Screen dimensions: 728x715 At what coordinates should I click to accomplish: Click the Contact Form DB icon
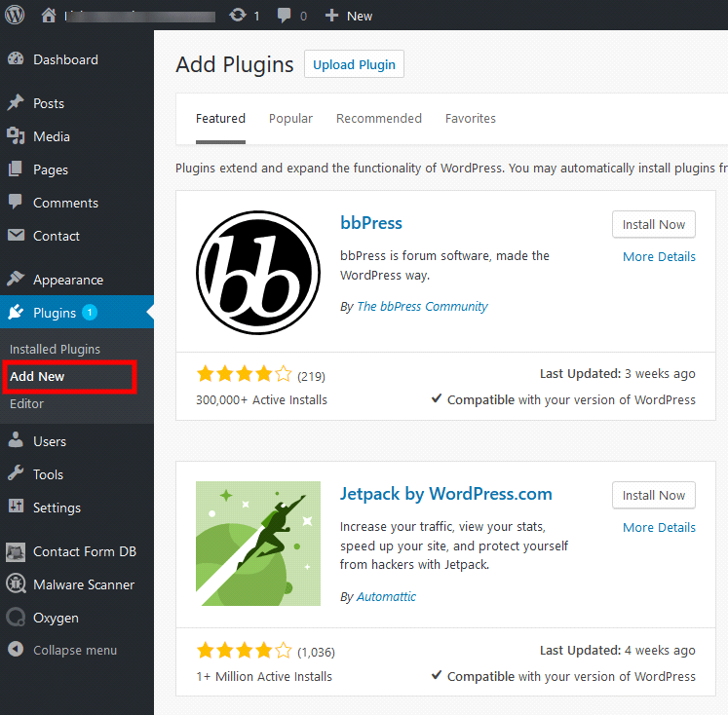[16, 551]
